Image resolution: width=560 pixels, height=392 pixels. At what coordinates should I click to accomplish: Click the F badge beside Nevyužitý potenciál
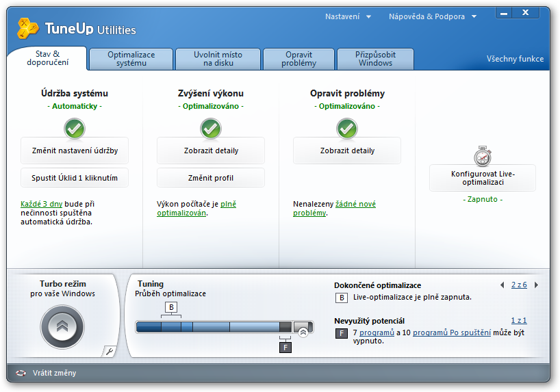click(x=342, y=333)
